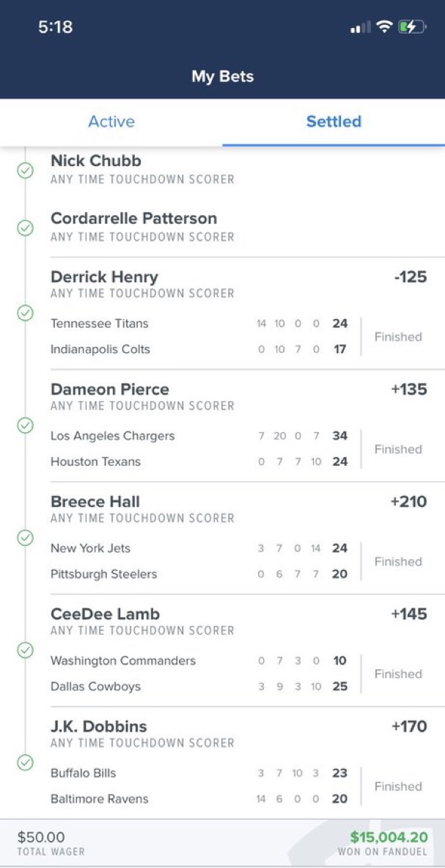Screen dimensions: 445x868
Task: Select the Settled bets tab
Action: click(x=334, y=122)
